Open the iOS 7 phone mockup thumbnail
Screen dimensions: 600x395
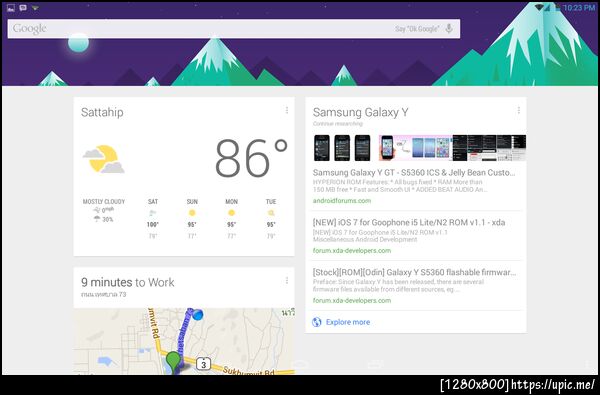415,148
